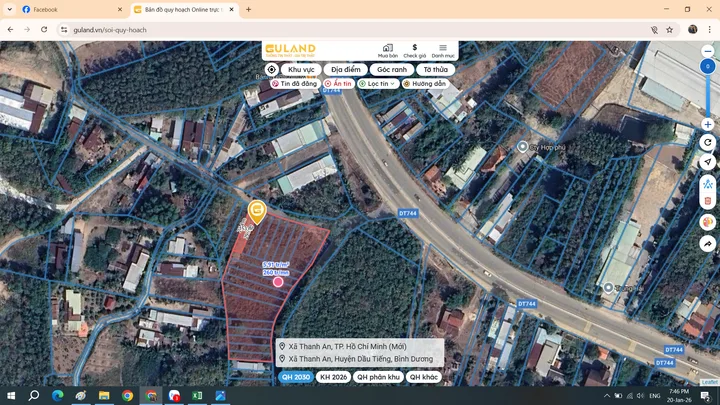The width and height of the screenshot is (720, 405).
Task: Click the rotate map refresh icon
Action: pos(708,142)
